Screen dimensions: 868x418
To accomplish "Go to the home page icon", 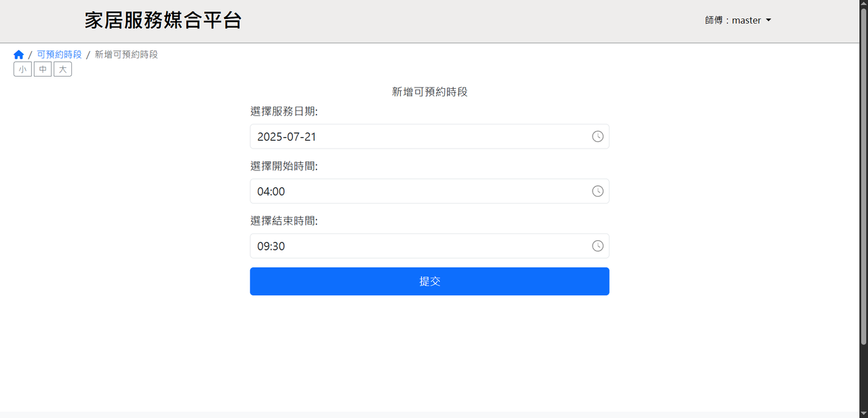I will click(x=18, y=54).
